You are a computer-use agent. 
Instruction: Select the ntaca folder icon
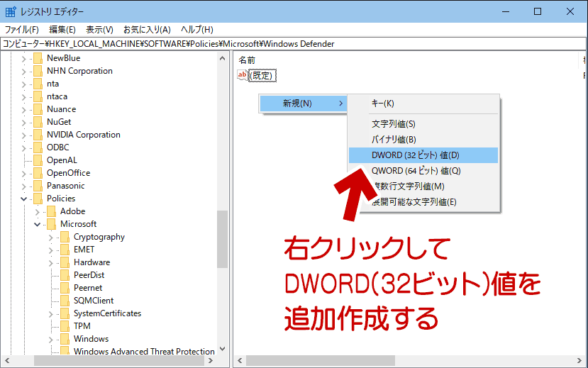(x=38, y=96)
